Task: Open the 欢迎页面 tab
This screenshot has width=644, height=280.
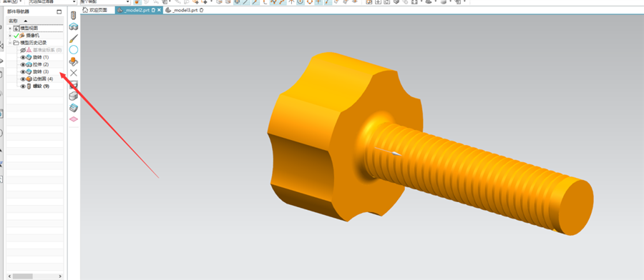Action: [x=97, y=10]
